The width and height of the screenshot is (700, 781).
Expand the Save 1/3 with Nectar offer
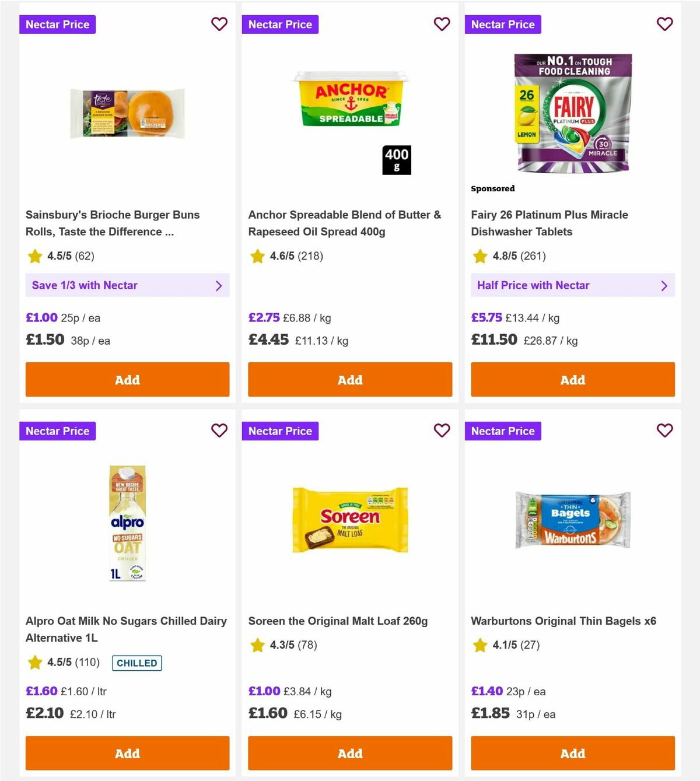127,285
